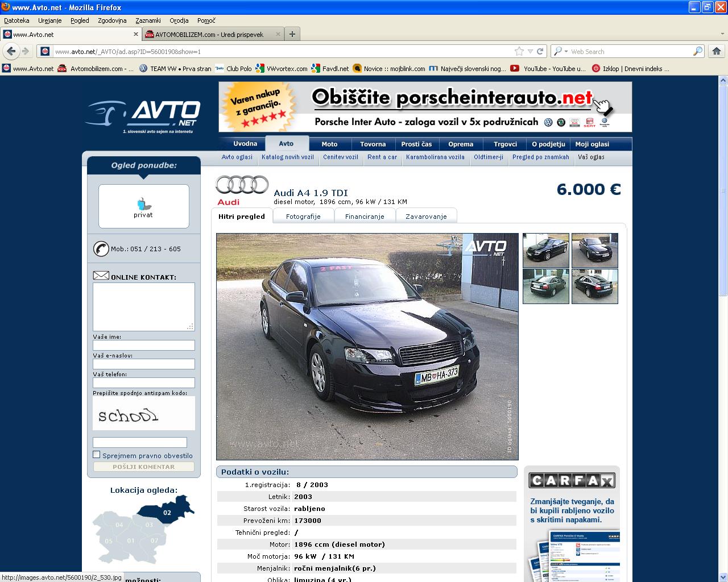Click the Katalog novih vozil link
Viewport: 728px width, 582px height.
(288, 157)
